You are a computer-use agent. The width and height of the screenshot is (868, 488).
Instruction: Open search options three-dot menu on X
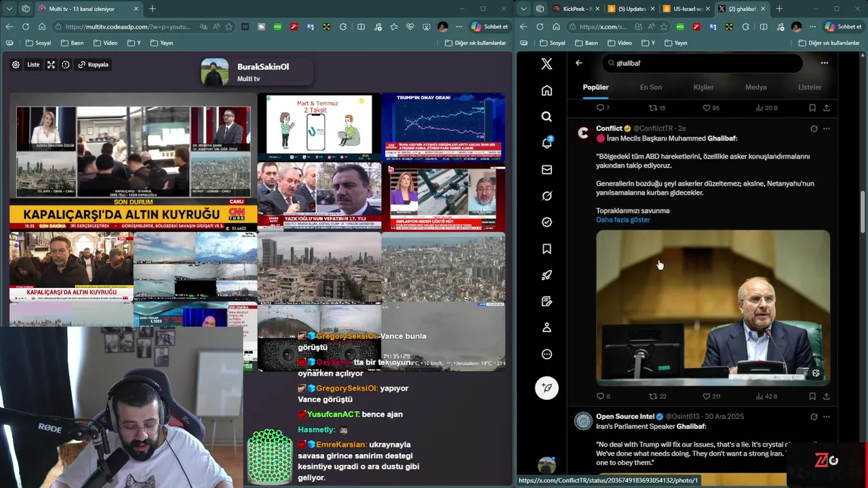coord(824,63)
